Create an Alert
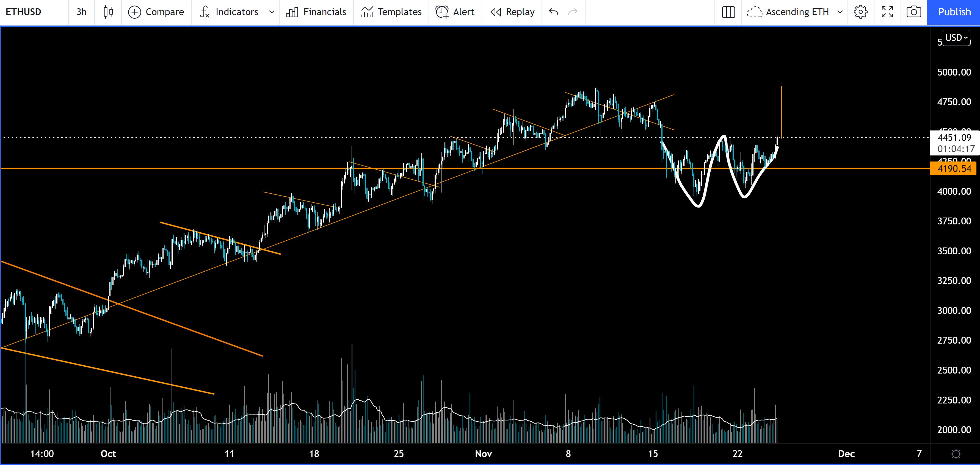This screenshot has width=980, height=465. pyautogui.click(x=456, y=12)
